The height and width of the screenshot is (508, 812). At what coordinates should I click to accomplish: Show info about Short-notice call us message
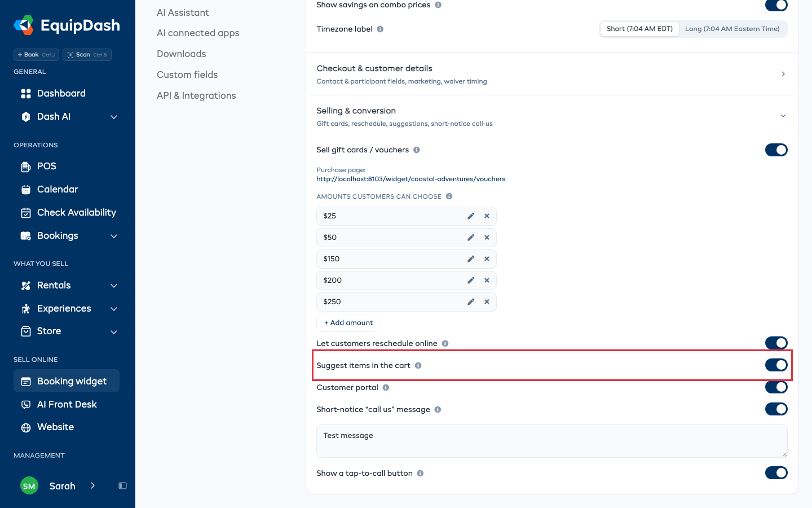(438, 410)
